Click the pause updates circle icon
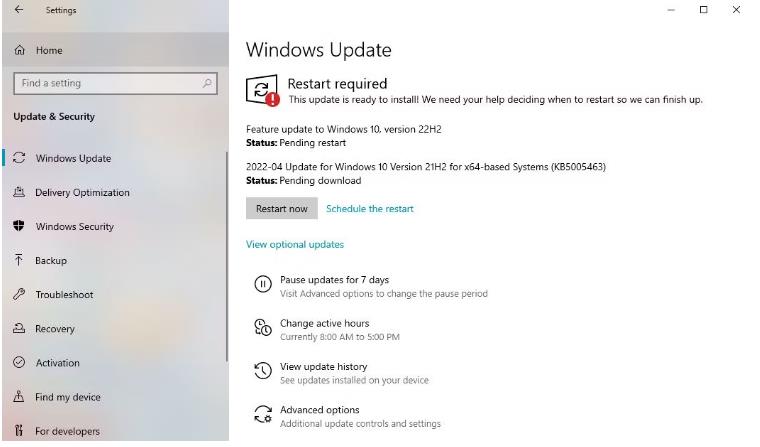The image size is (760, 447). [x=263, y=284]
